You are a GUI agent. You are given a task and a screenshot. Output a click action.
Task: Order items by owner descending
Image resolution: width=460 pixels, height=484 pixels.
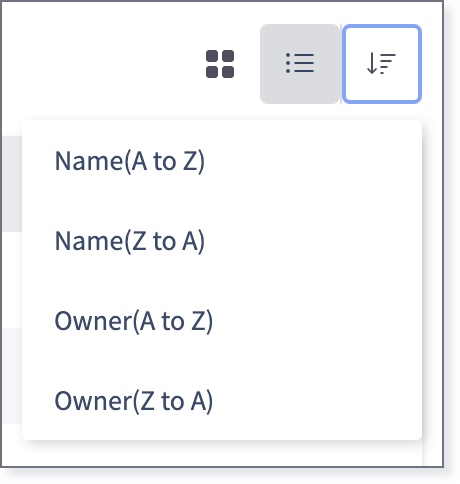(x=222, y=401)
